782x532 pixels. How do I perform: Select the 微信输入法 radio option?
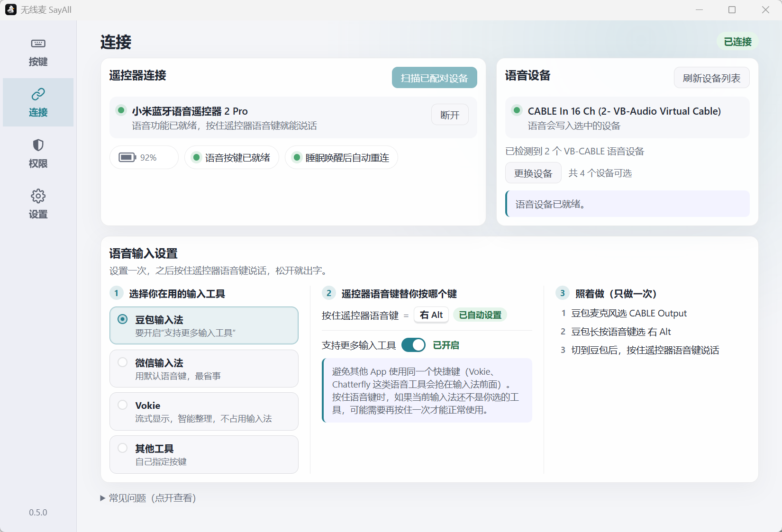pyautogui.click(x=204, y=369)
